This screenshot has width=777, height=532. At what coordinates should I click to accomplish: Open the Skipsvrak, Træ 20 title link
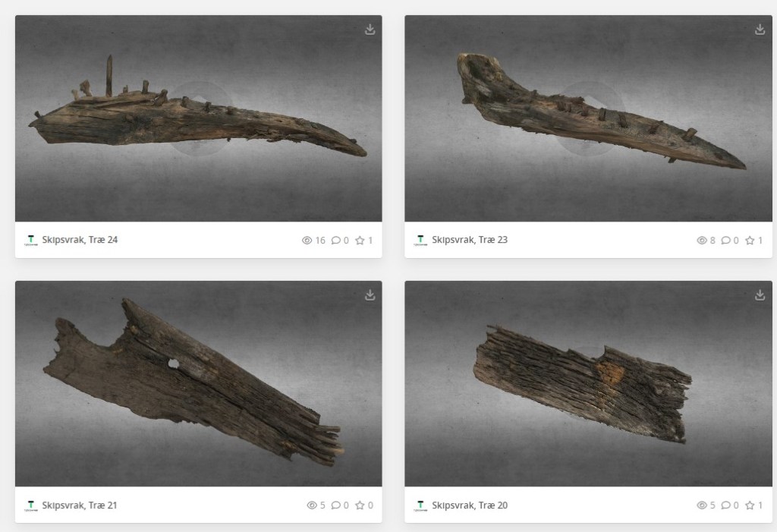pos(470,505)
